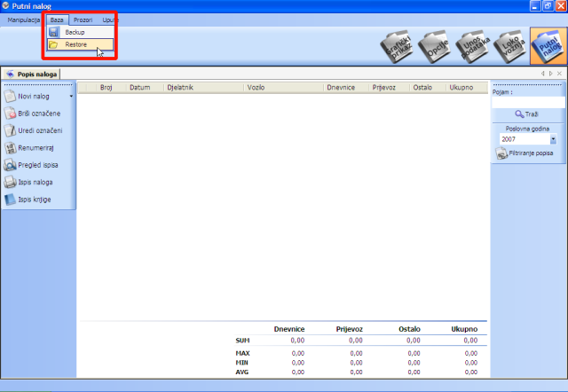Choose Restore from the Baza menu

(x=81, y=44)
